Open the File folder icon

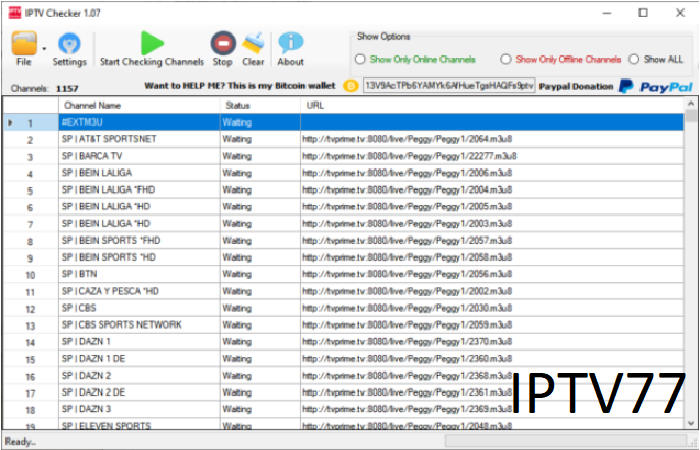tap(24, 43)
